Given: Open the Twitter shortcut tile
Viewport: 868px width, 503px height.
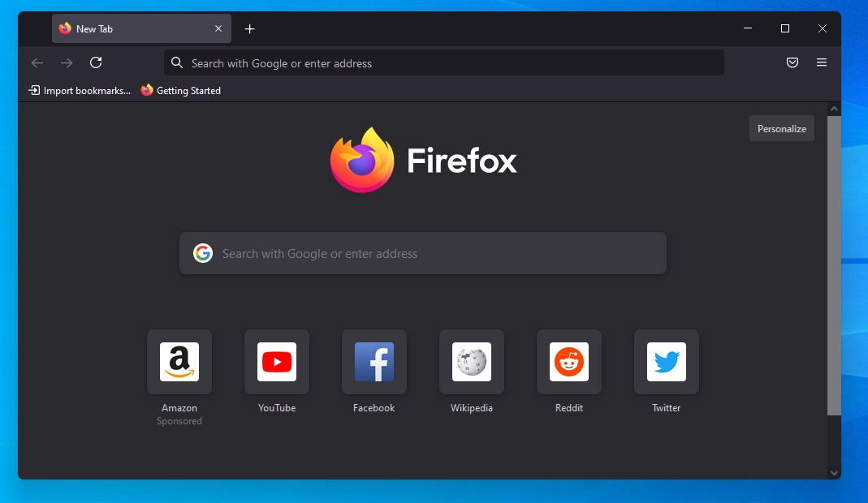Looking at the screenshot, I should [x=667, y=362].
